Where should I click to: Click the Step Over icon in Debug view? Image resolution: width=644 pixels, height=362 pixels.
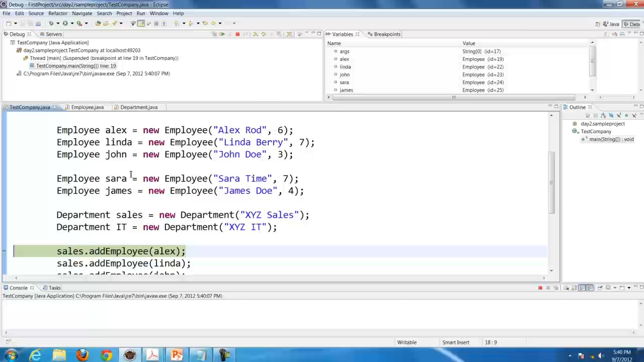point(263,34)
